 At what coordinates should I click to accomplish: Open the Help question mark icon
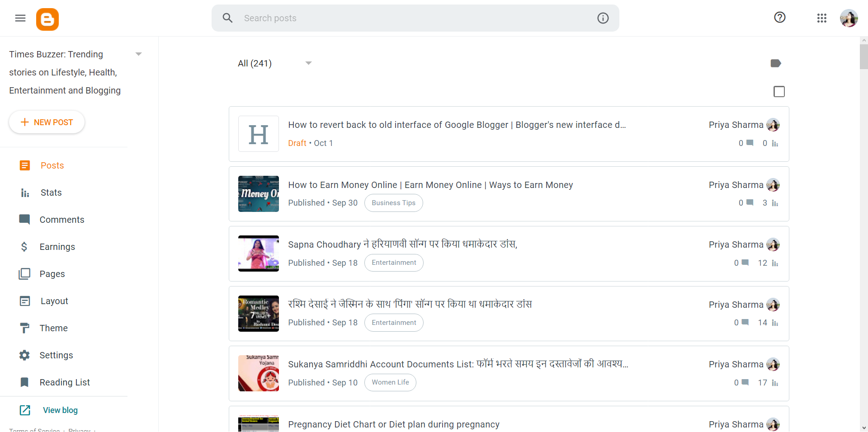779,18
